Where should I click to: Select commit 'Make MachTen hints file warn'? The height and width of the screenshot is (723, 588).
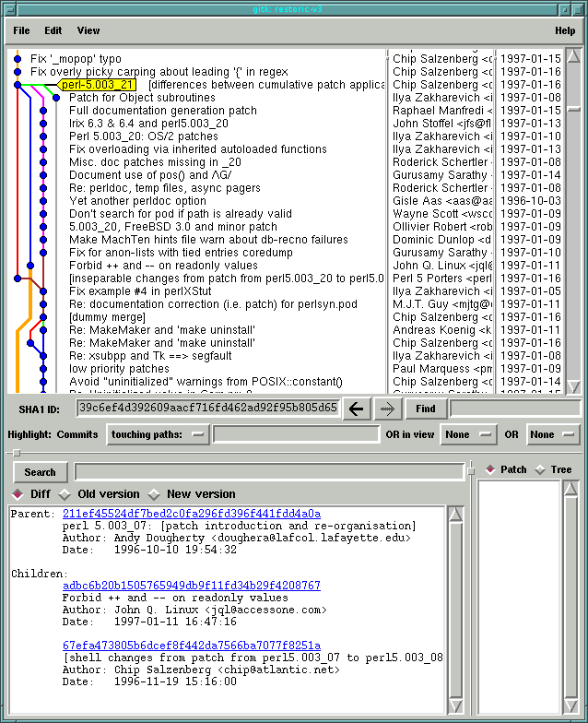(x=208, y=240)
